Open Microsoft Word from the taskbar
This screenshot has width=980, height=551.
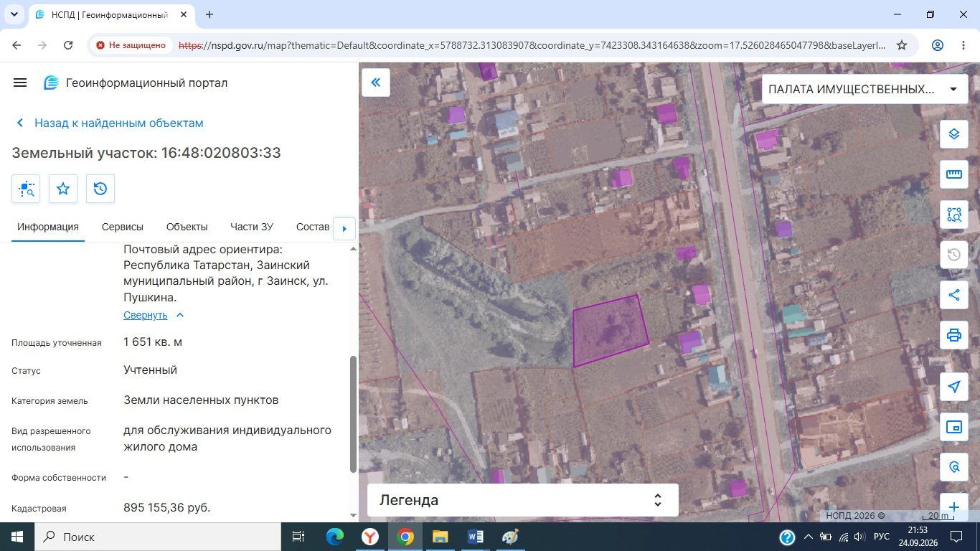point(476,537)
